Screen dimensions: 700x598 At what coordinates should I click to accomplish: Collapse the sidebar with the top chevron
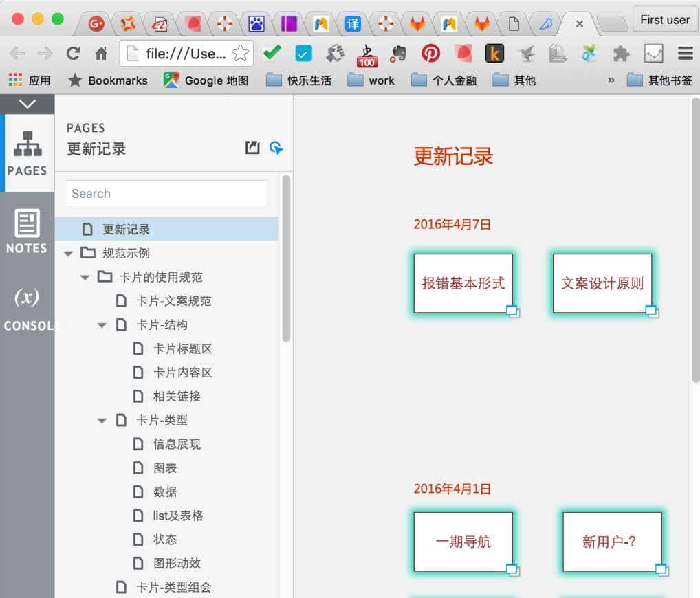click(27, 104)
